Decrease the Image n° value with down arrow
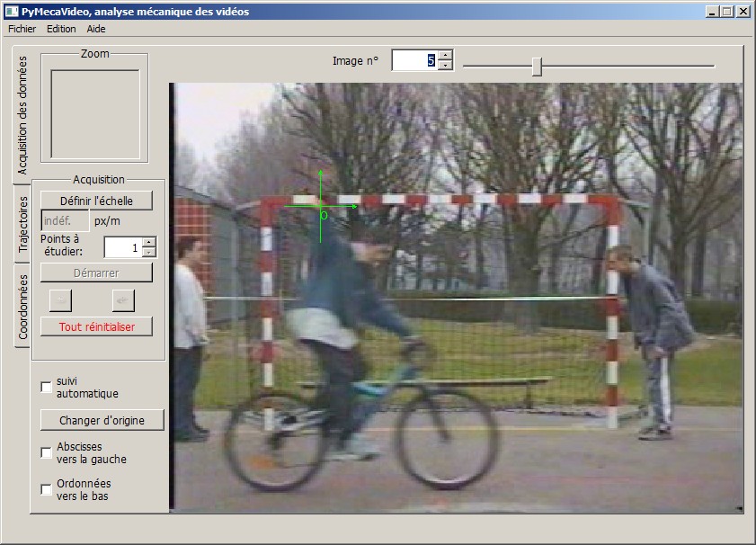Image resolution: width=756 pixels, height=545 pixels. [445, 66]
